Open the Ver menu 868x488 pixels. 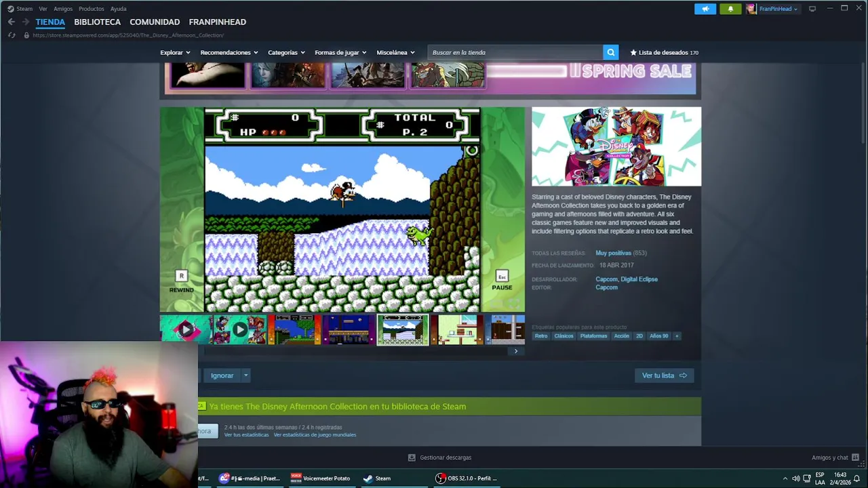click(43, 9)
